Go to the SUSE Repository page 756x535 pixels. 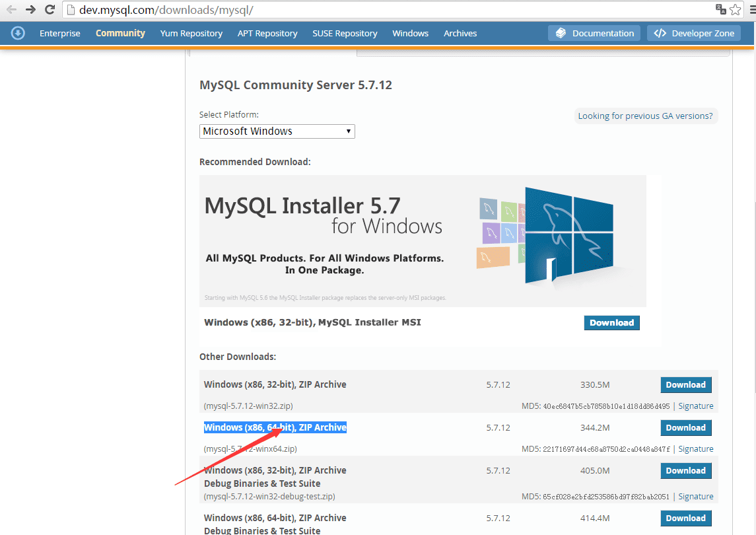pyautogui.click(x=345, y=33)
